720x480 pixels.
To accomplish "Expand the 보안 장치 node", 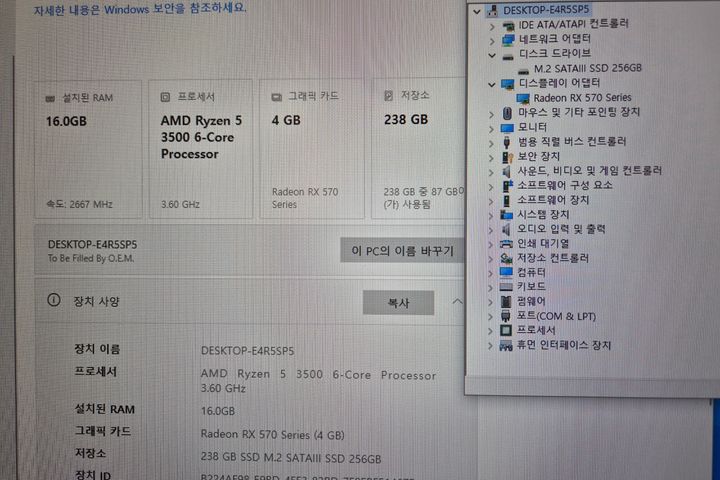I will 491,158.
